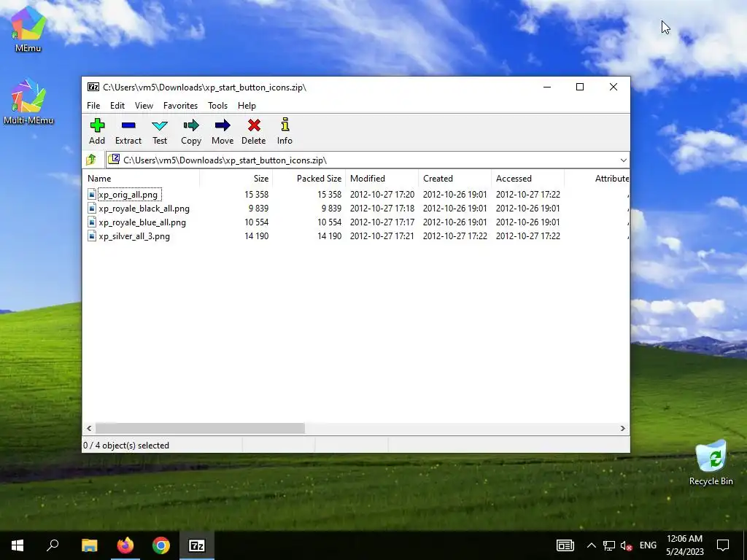The height and width of the screenshot is (560, 747).
Task: Sort files by the Size column
Action: tap(236, 179)
